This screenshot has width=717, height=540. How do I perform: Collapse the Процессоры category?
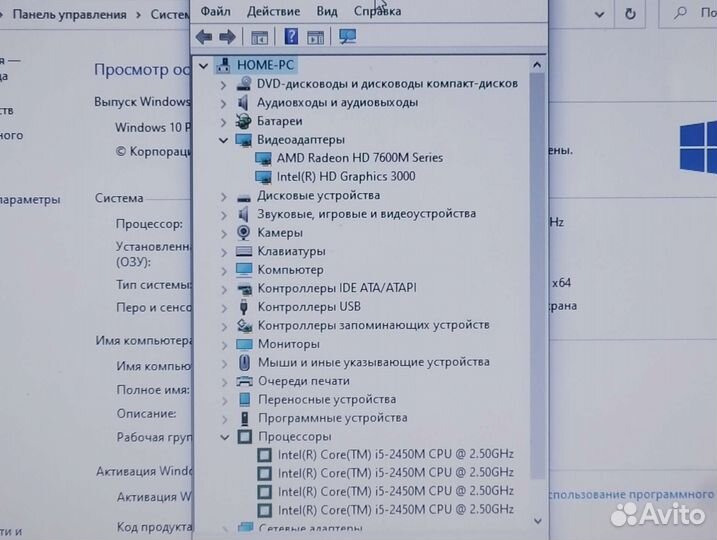(225, 437)
